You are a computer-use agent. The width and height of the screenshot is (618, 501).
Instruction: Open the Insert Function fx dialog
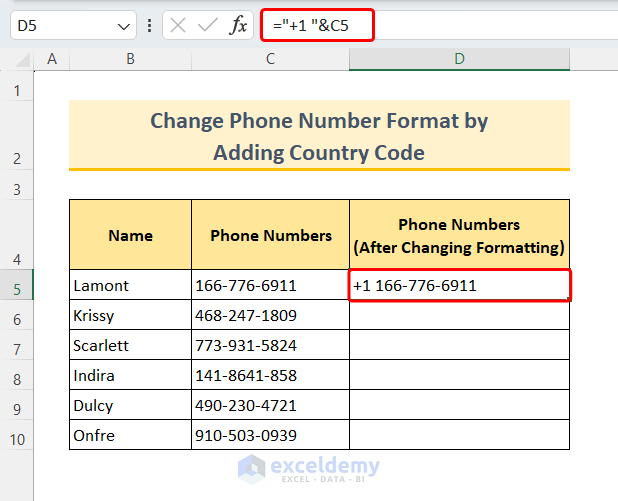coord(238,26)
